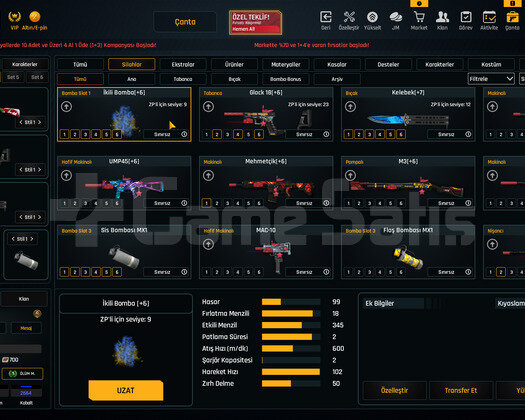Click the UZAT extend button
525x420 pixels.
[x=126, y=390]
